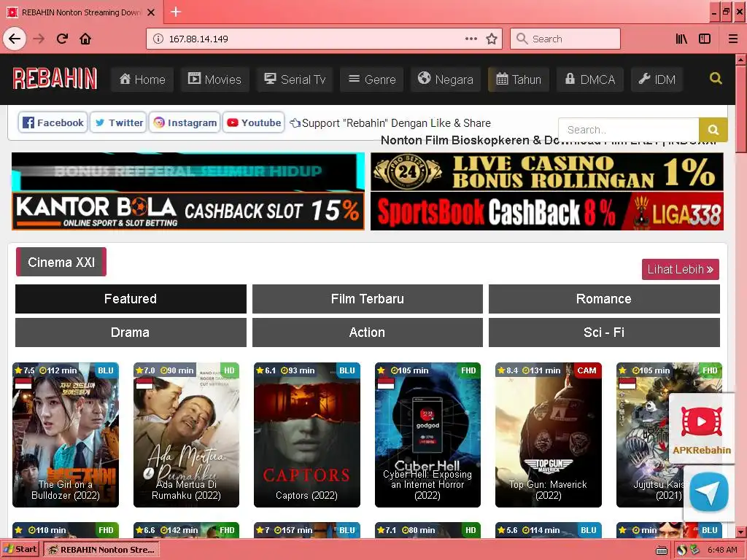Open the Youtube social button
747x560 pixels.
254,122
